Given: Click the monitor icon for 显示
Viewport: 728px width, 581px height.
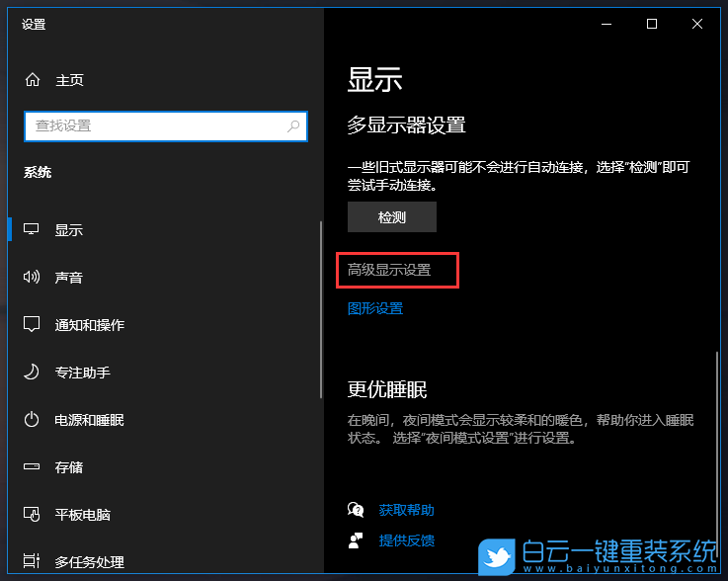Looking at the screenshot, I should [31, 229].
